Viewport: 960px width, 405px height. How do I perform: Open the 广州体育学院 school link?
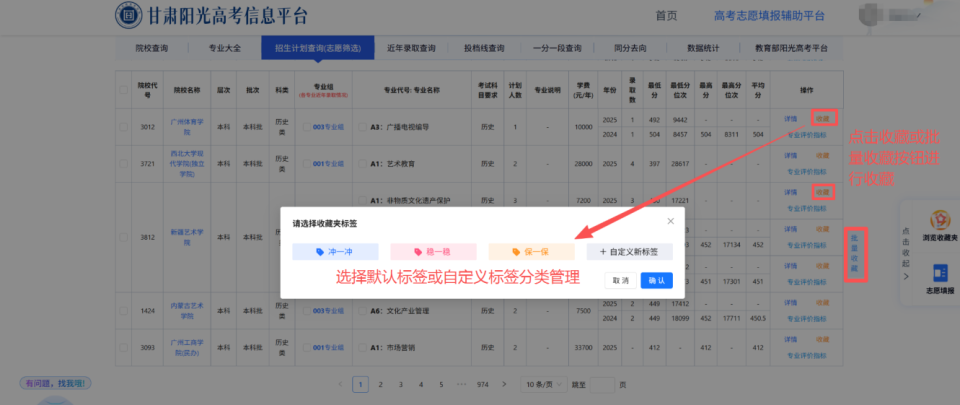tap(187, 127)
